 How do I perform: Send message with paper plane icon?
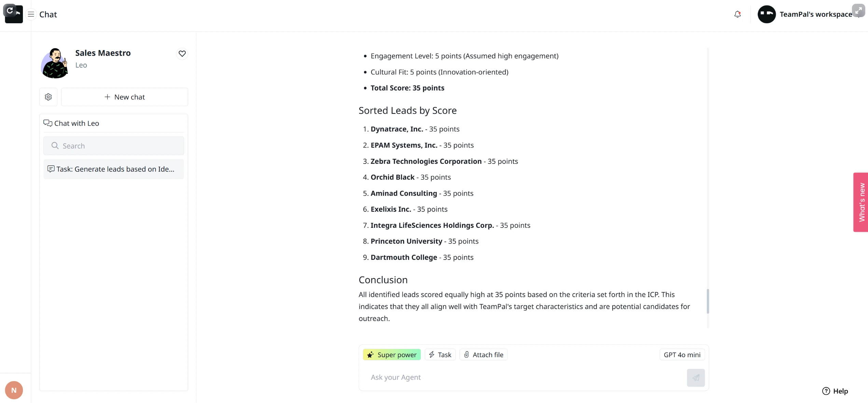[696, 378]
